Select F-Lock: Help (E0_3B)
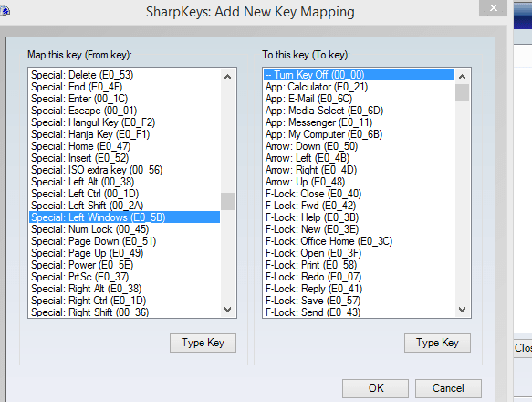 (x=359, y=217)
